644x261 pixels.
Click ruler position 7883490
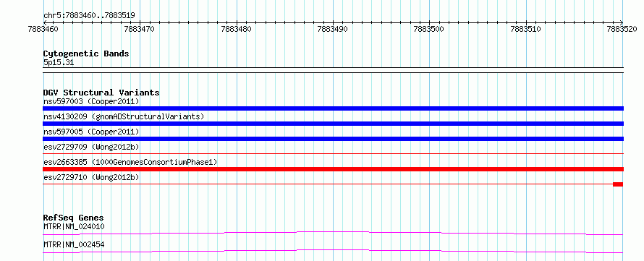(333, 29)
